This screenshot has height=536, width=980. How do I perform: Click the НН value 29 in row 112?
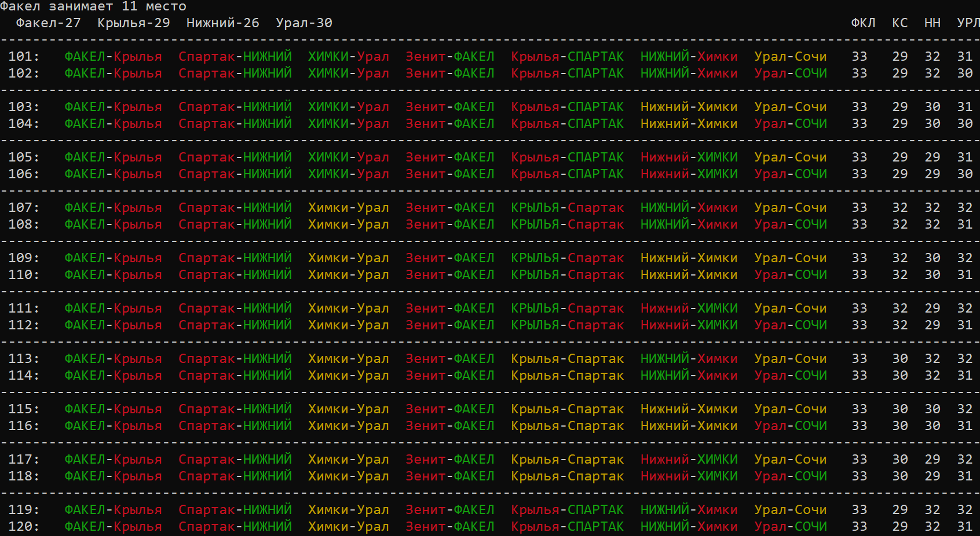coord(933,325)
